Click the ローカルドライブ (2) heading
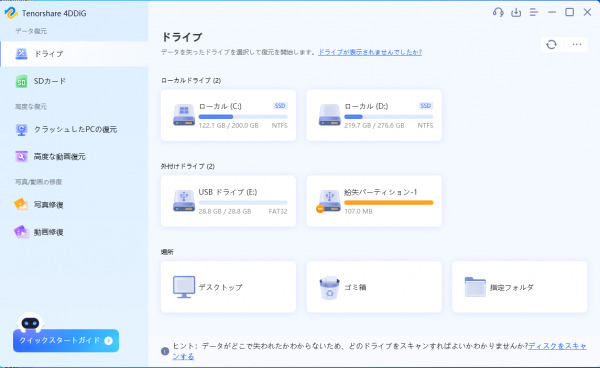600x368 pixels. [191, 80]
